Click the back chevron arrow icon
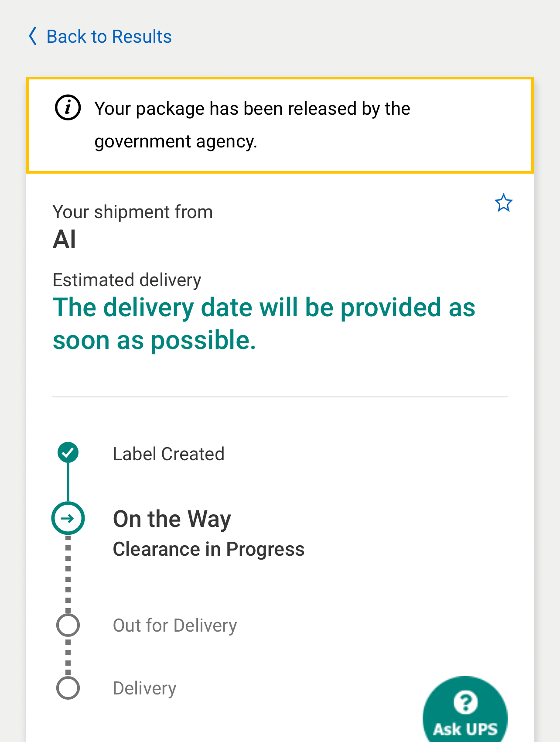 [33, 36]
